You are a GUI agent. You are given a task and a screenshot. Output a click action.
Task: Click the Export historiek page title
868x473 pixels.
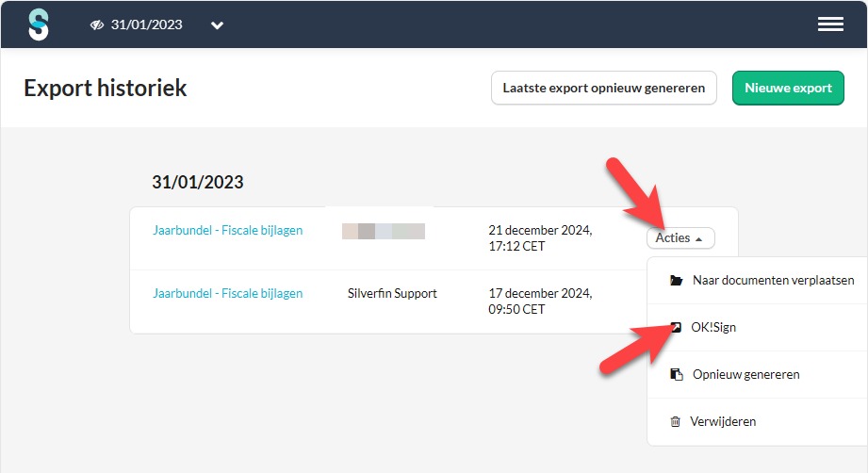tap(106, 88)
